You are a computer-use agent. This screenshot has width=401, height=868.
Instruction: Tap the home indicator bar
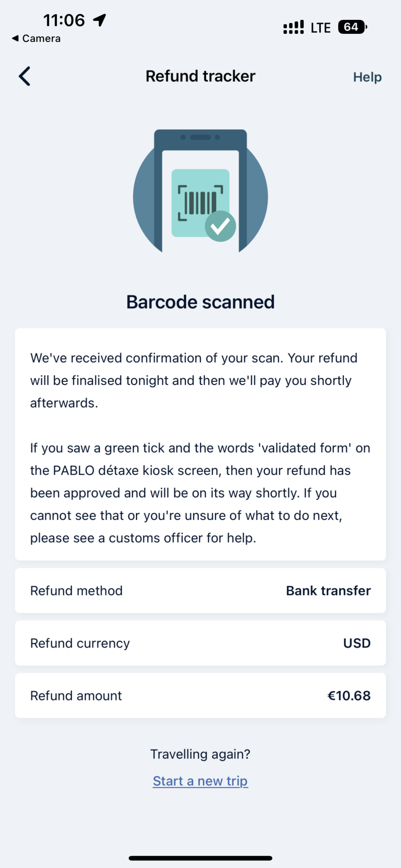(200, 858)
